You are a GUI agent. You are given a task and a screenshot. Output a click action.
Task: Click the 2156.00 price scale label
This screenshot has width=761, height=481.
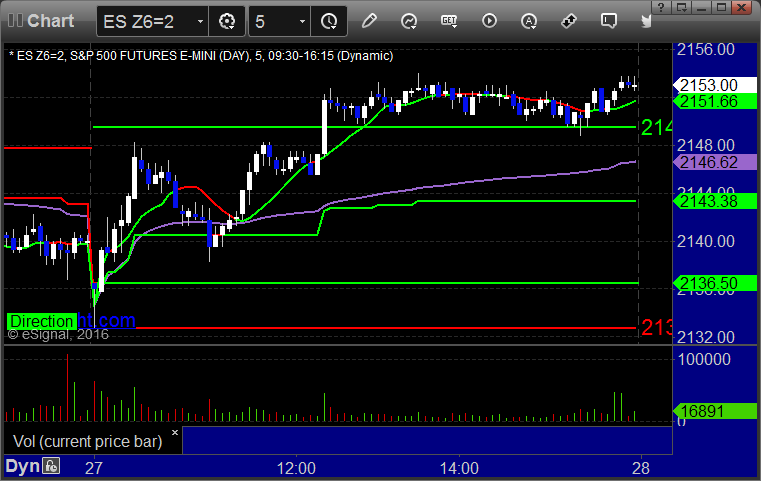pos(706,49)
